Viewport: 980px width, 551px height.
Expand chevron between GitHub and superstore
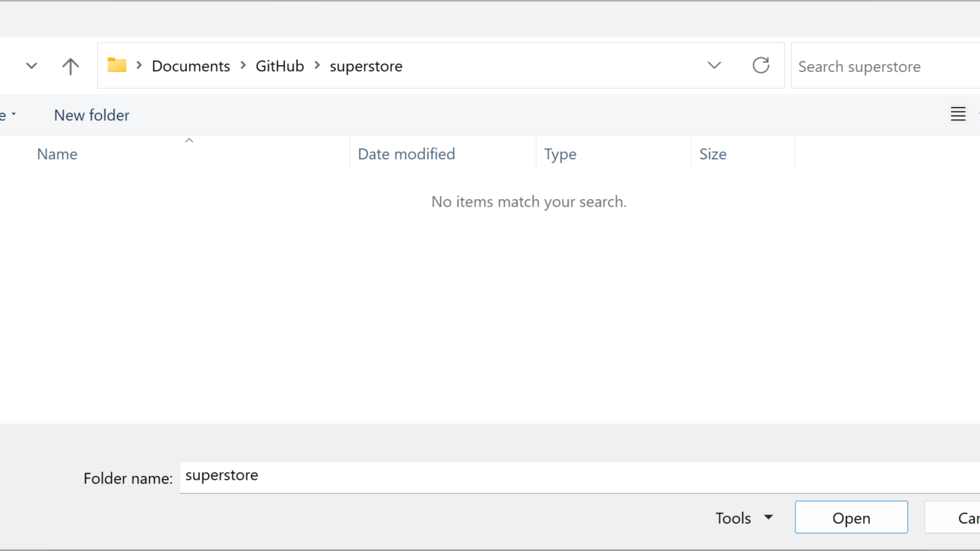[317, 66]
